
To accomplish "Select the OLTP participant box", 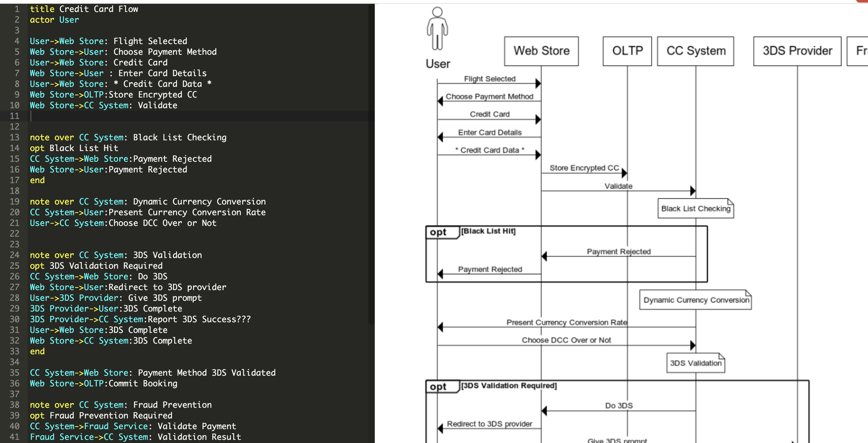I will click(x=627, y=51).
